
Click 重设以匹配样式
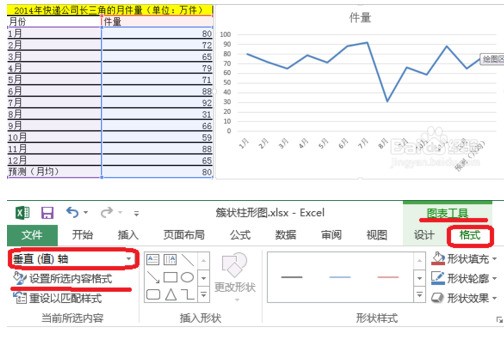pos(58,298)
